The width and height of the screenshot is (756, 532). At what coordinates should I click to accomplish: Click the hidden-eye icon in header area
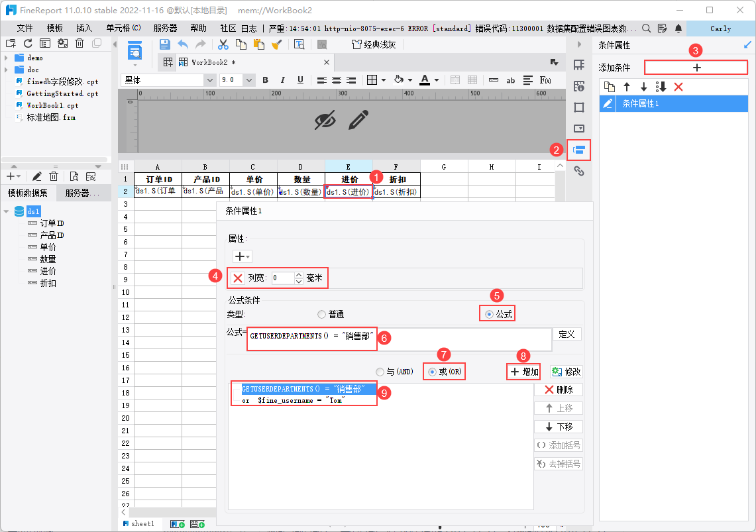325,120
